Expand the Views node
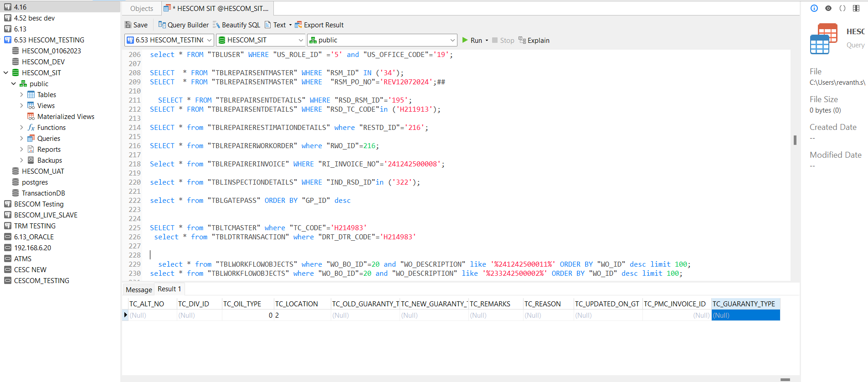Screen dimensions: 868x382 coord(21,105)
